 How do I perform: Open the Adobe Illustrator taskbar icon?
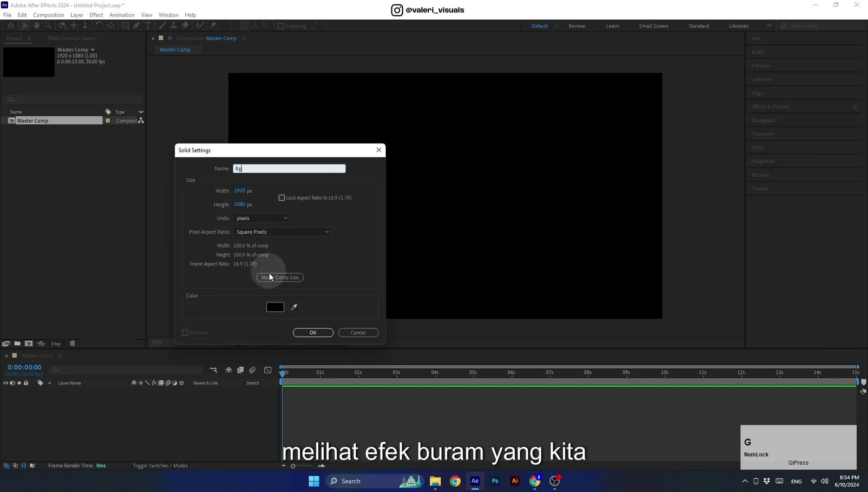(x=515, y=481)
